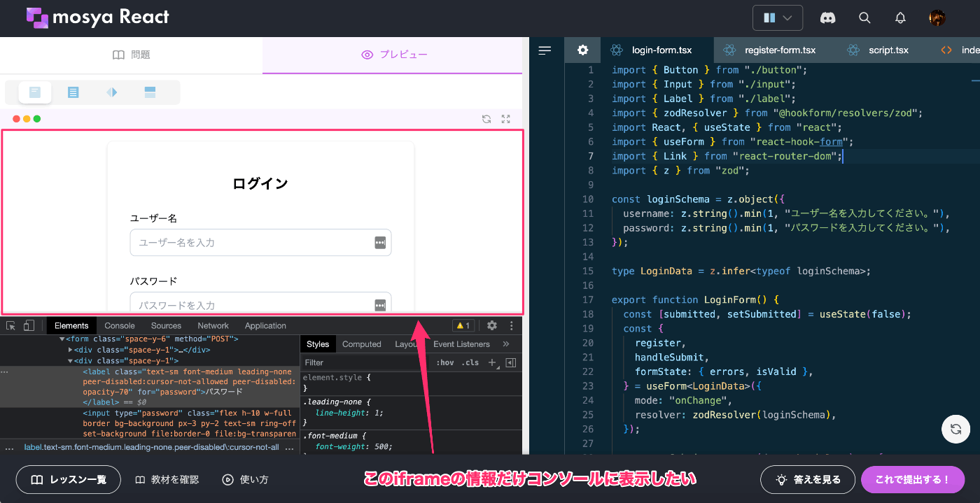Open the user avatar menu
This screenshot has height=503, width=980.
pyautogui.click(x=937, y=18)
